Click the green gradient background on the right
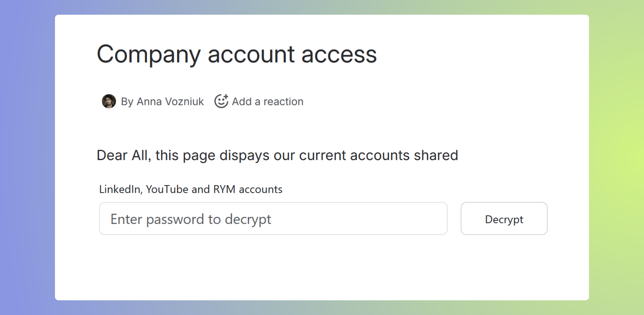 (x=616, y=157)
